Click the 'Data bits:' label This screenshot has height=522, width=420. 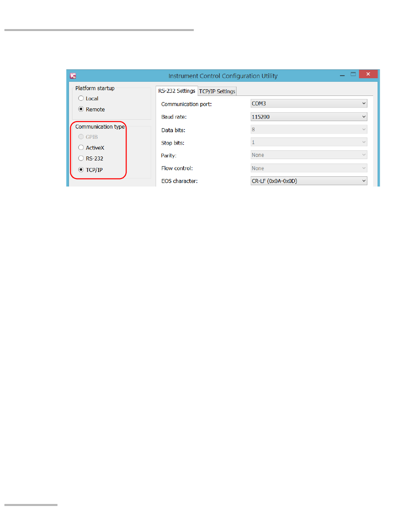[x=173, y=130]
